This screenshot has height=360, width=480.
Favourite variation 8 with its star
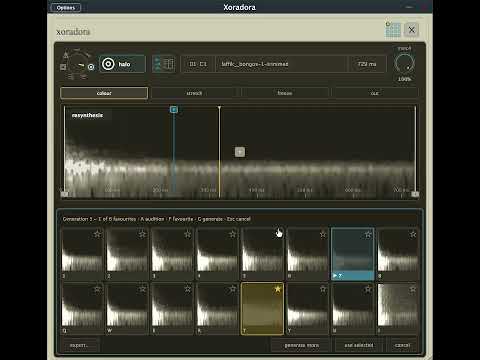coord(413,234)
